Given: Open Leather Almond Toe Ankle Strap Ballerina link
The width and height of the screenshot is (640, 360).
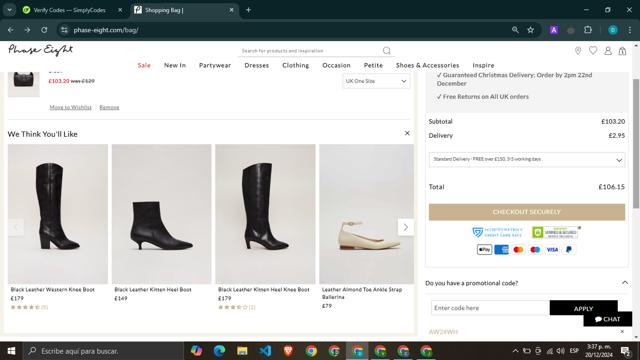Looking at the screenshot, I should (362, 293).
